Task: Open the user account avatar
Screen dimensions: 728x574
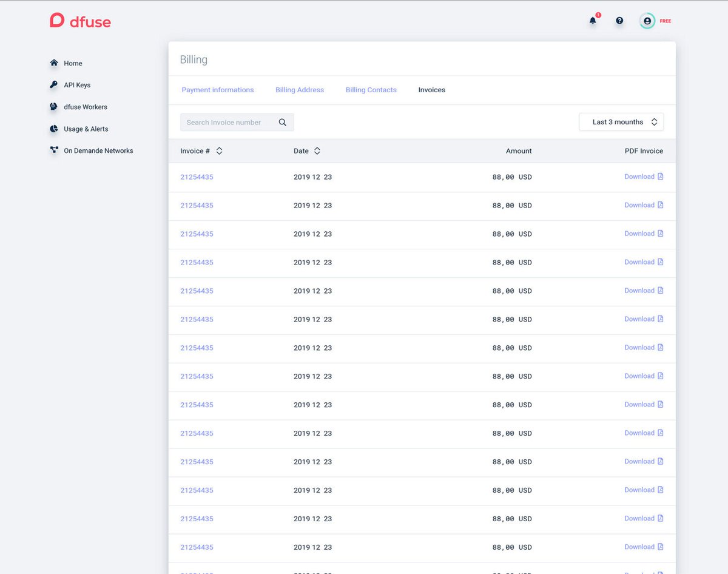Action: (647, 21)
